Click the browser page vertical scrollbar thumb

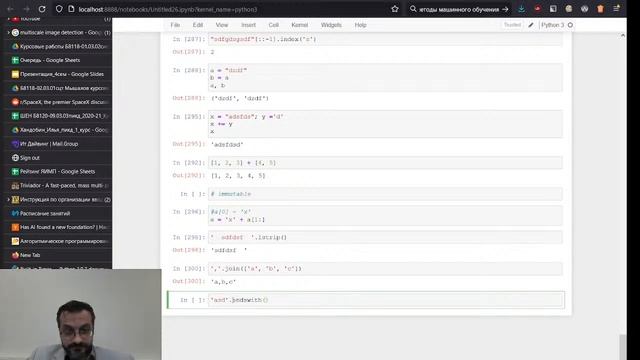click(x=622, y=347)
